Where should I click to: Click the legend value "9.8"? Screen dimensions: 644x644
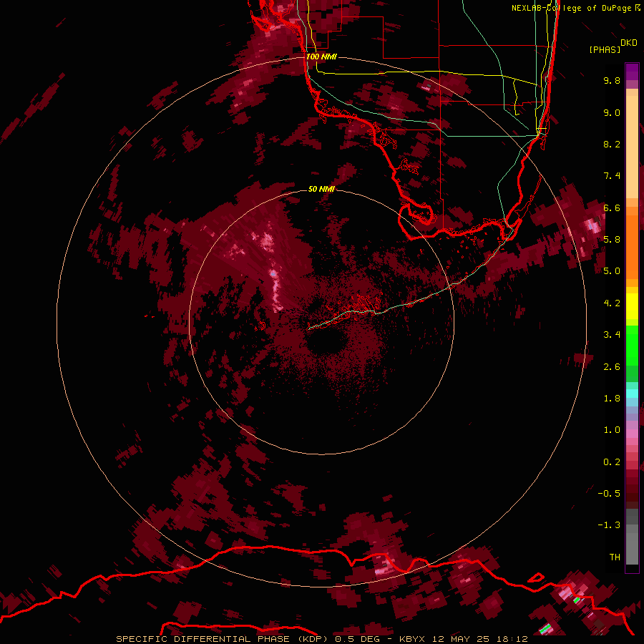click(612, 80)
